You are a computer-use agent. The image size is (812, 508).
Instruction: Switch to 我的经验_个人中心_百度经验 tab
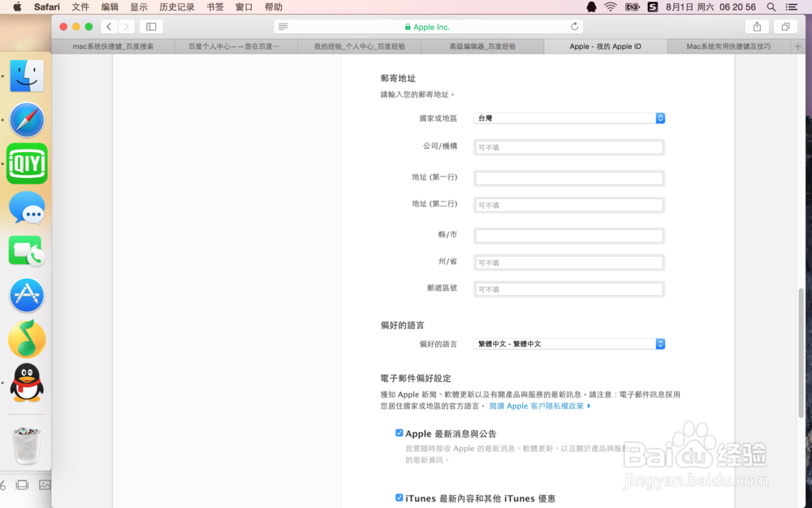click(360, 46)
